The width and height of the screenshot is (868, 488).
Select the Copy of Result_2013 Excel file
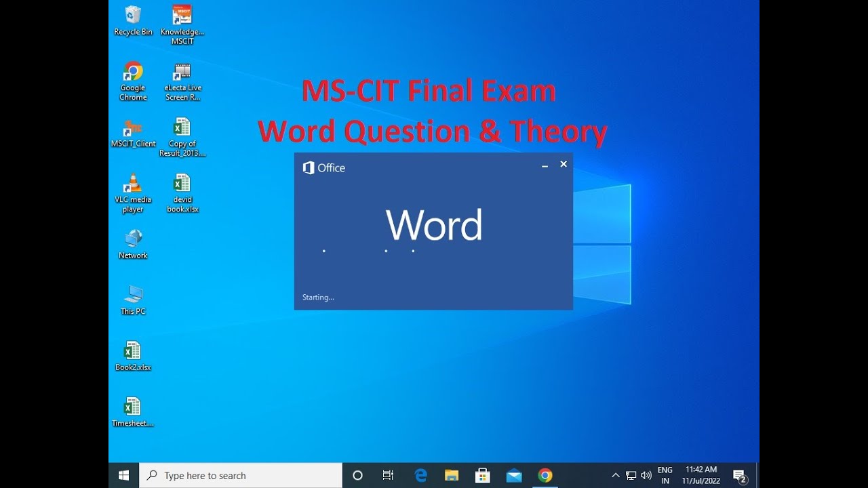click(182, 137)
